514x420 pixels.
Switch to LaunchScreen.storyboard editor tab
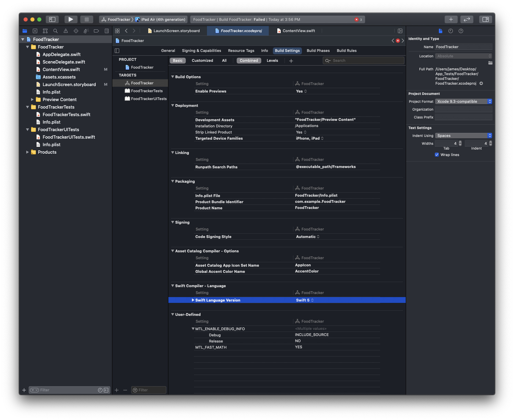pyautogui.click(x=174, y=31)
